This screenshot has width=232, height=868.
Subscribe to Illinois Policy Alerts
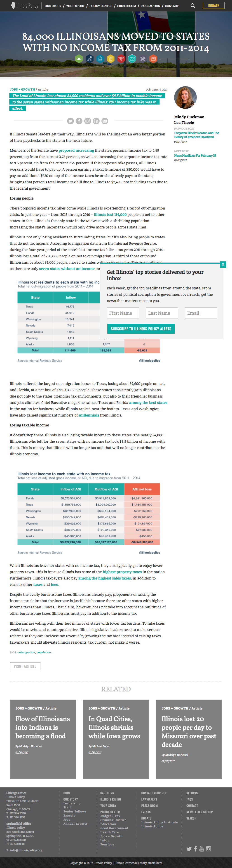pyautogui.click(x=141, y=328)
